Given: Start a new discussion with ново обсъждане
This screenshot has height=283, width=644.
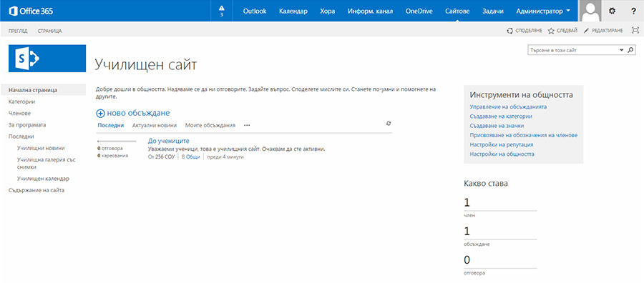Looking at the screenshot, I should click(x=132, y=113).
